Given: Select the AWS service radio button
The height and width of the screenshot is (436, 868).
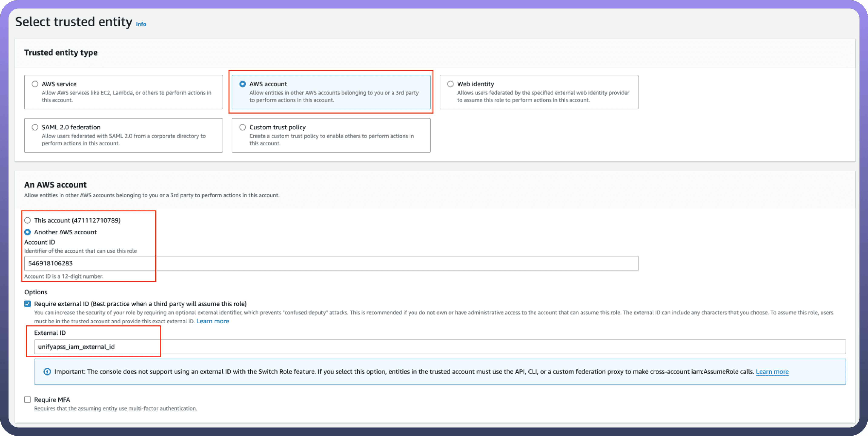Looking at the screenshot, I should click(x=35, y=84).
